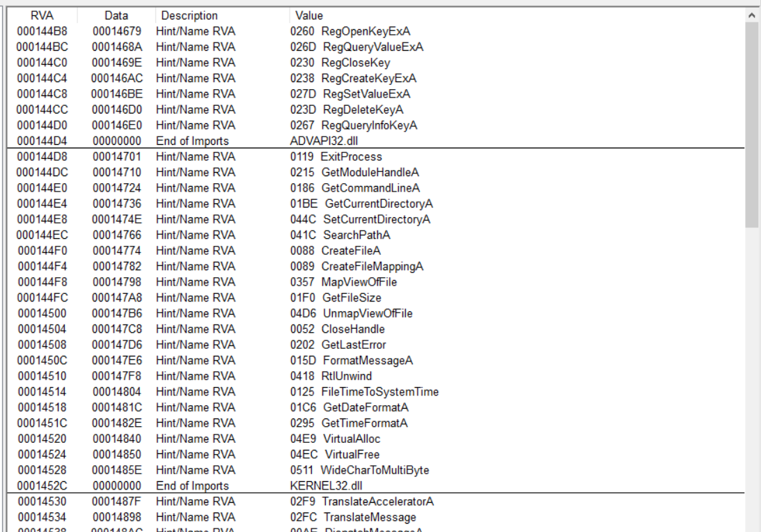
Task: Click RVA cell 000144F0
Action: (x=42, y=251)
